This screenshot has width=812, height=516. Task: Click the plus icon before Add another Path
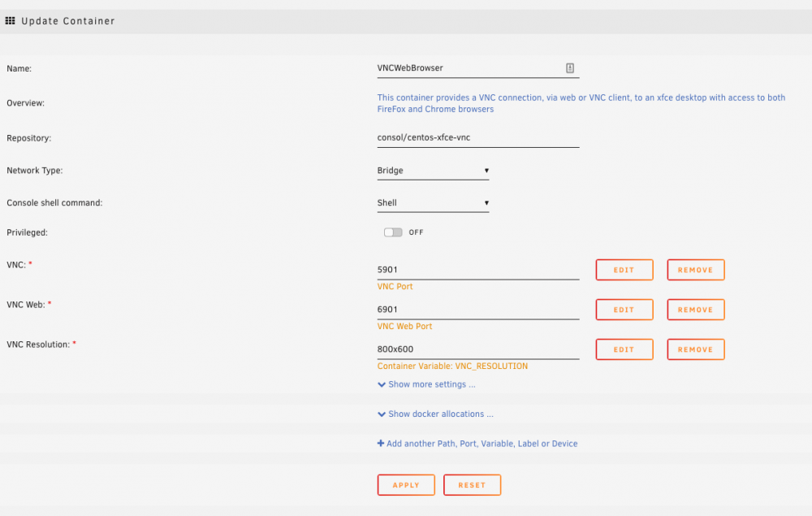(x=381, y=444)
